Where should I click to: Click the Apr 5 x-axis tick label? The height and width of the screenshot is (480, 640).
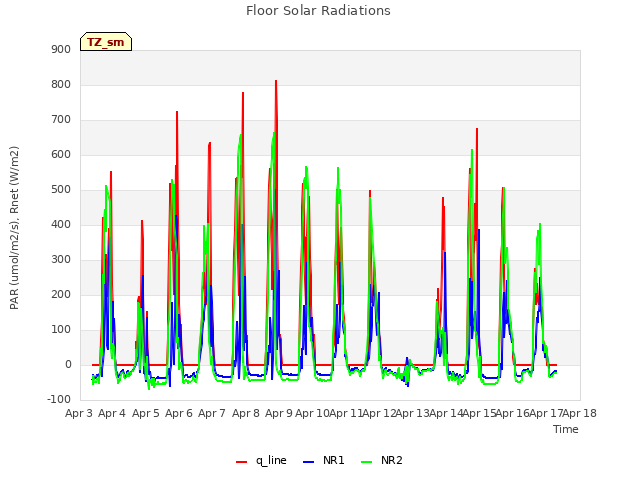(146, 413)
